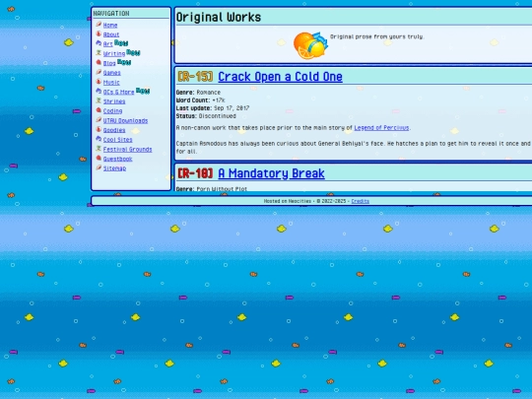This screenshot has width=532, height=399.
Task: Click the red icon beside Coding
Action: pos(99,110)
